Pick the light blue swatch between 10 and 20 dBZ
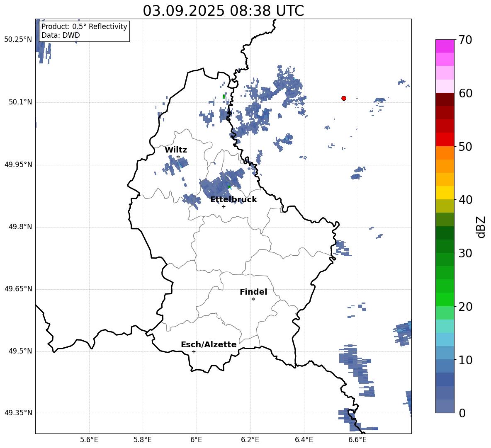 445,339
